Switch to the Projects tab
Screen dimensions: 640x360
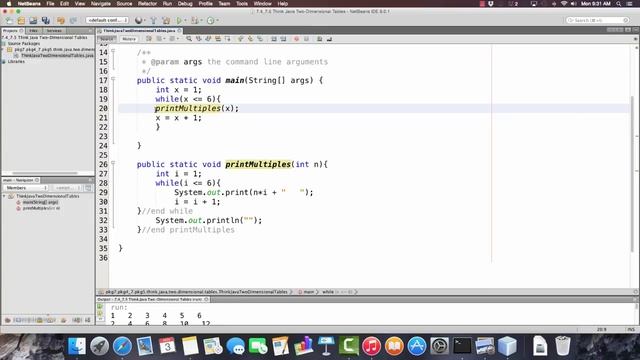tap(13, 31)
